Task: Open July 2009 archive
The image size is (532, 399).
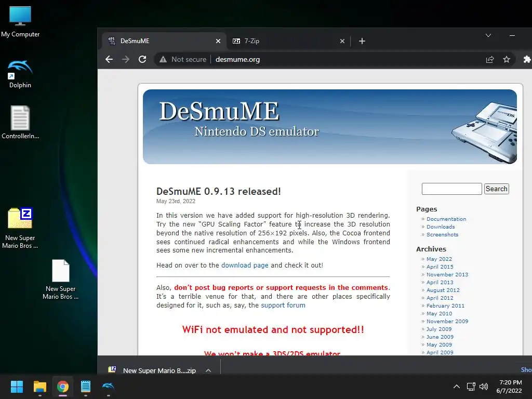Action: (x=438, y=329)
